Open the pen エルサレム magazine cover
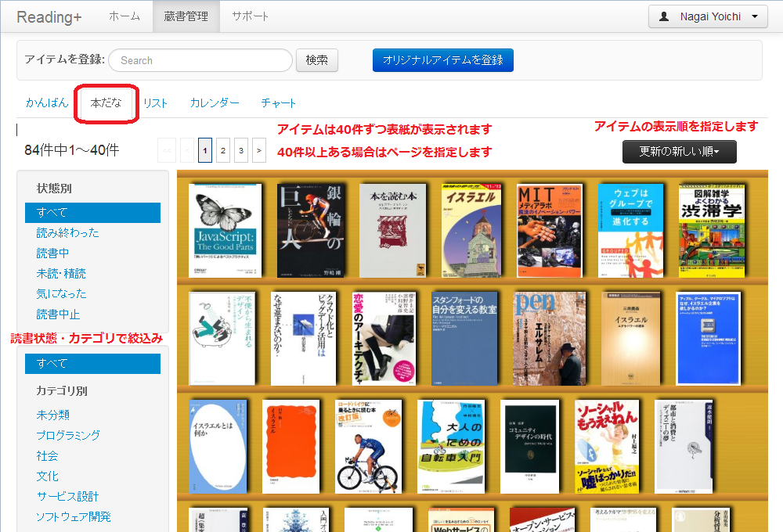This screenshot has width=783, height=532. pos(550,338)
